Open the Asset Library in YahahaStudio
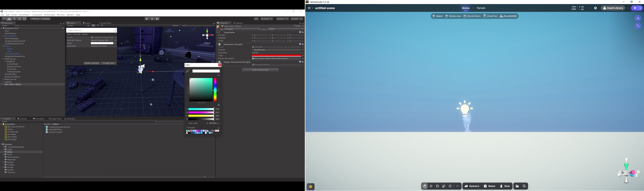The height and width of the screenshot is (191, 644). [613, 8]
